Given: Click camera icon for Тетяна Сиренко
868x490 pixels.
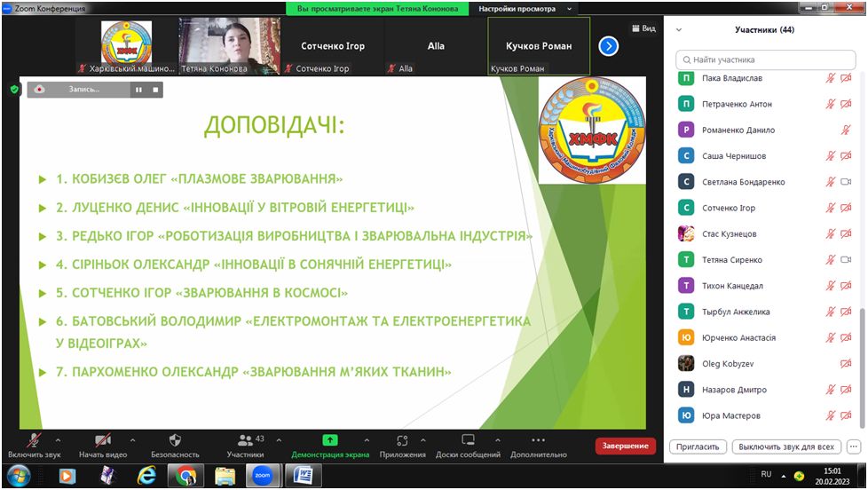Looking at the screenshot, I should click(846, 260).
